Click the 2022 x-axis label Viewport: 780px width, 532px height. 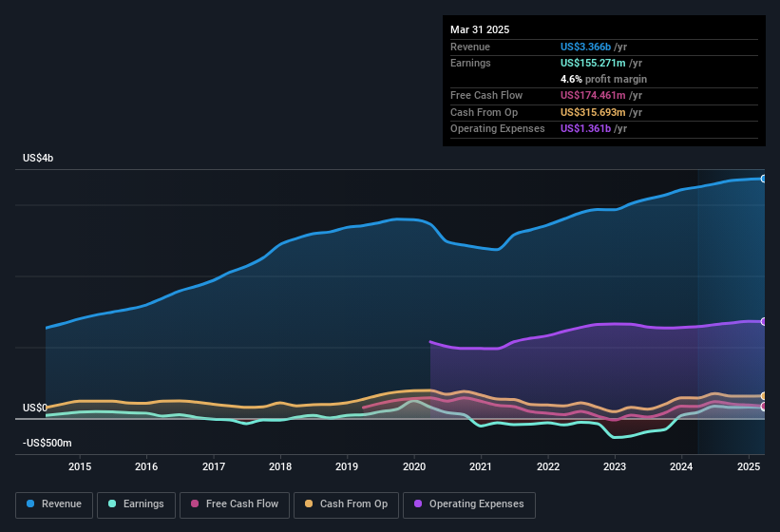pos(547,466)
